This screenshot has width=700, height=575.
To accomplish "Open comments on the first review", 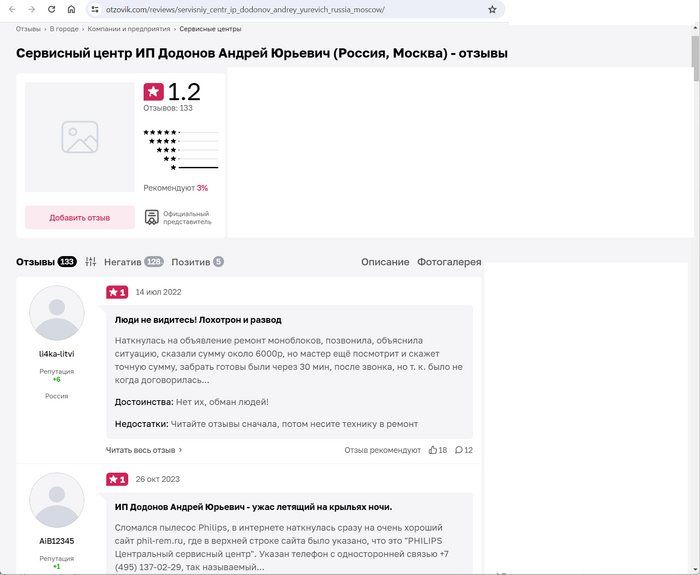I will click(x=459, y=450).
